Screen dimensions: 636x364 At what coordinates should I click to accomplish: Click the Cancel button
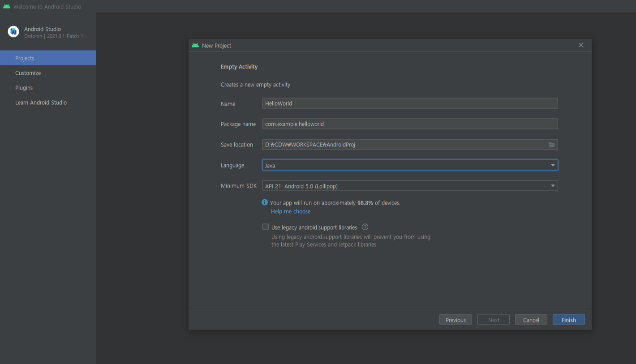tap(531, 320)
